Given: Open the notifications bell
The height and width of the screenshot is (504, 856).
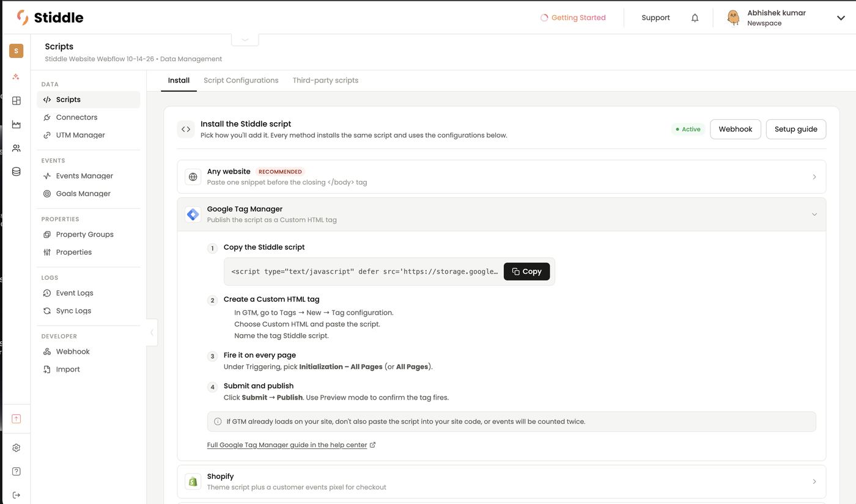Looking at the screenshot, I should pyautogui.click(x=695, y=18).
